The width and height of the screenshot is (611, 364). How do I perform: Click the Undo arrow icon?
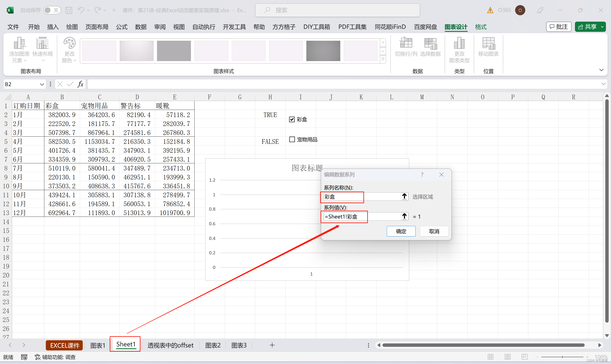(81, 10)
